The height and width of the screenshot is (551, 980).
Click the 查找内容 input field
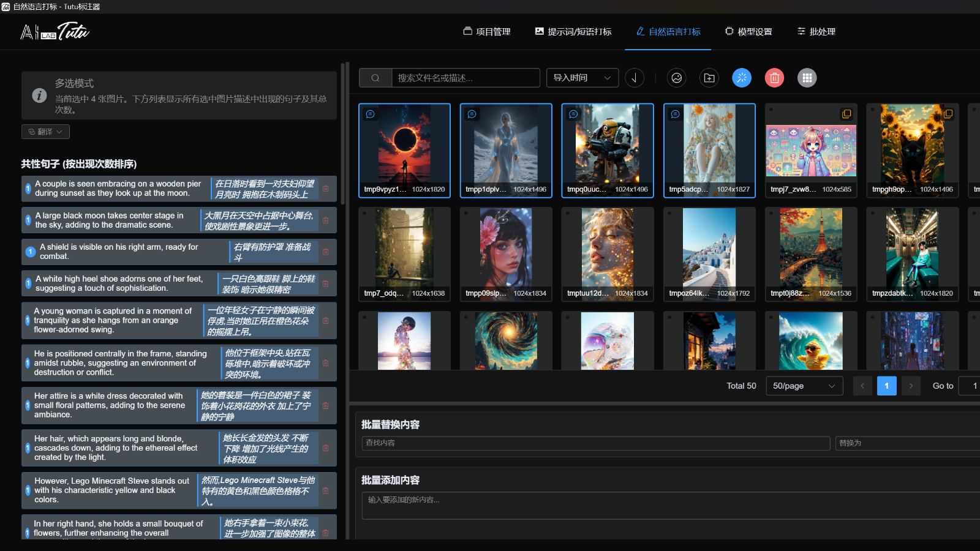[596, 443]
